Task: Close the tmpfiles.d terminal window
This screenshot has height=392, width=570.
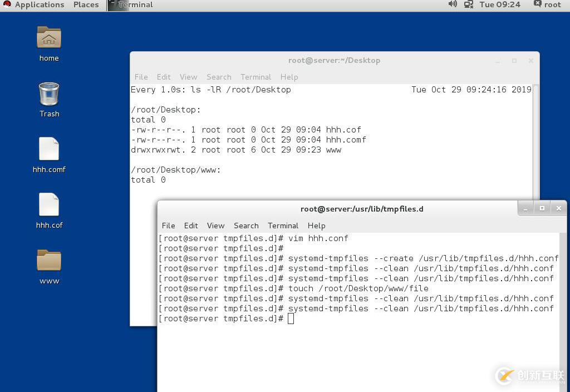Action: [559, 208]
